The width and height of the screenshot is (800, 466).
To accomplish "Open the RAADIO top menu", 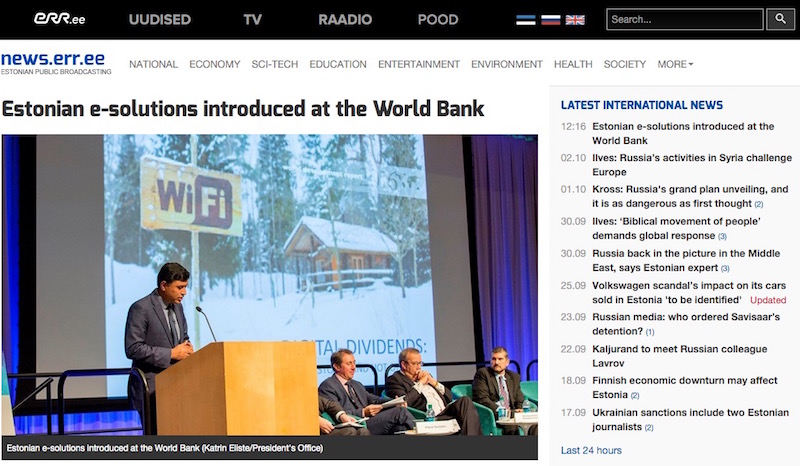I will click(x=345, y=19).
